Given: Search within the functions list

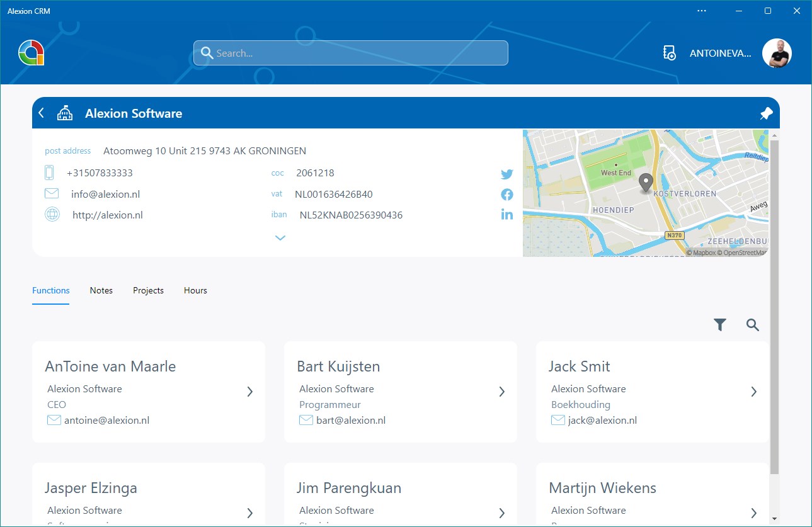Looking at the screenshot, I should click(753, 325).
